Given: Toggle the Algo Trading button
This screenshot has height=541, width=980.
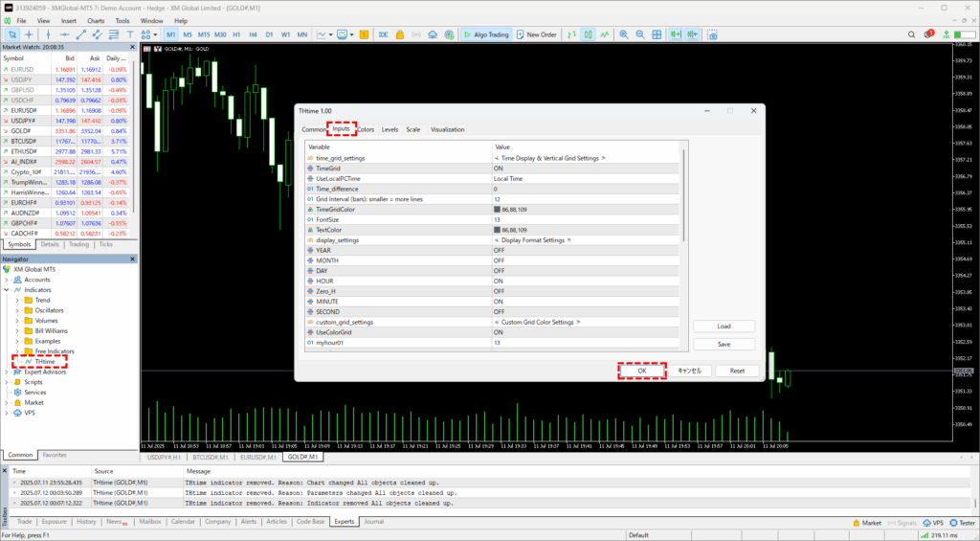Looking at the screenshot, I should (486, 34).
